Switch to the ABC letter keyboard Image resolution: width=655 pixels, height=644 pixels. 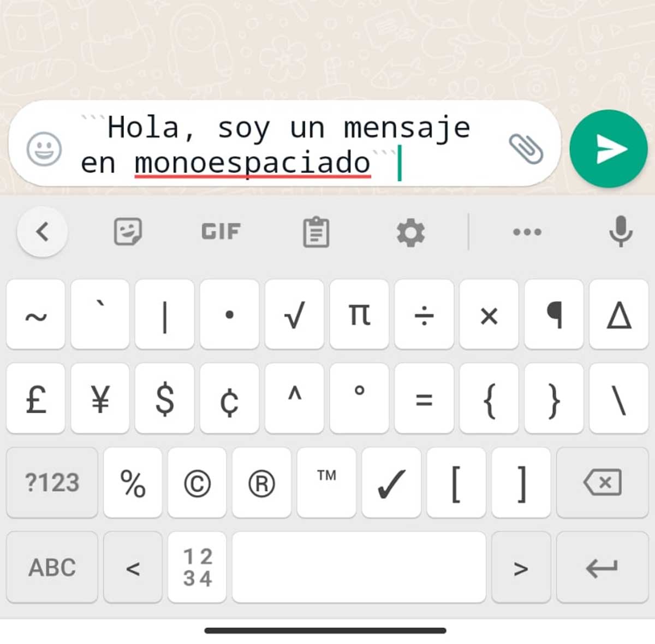pos(52,568)
